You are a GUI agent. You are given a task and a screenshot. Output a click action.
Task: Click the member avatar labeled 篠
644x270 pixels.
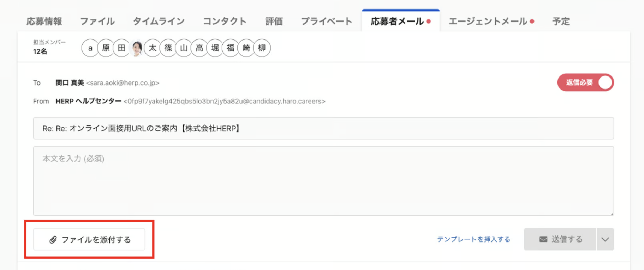pos(168,48)
